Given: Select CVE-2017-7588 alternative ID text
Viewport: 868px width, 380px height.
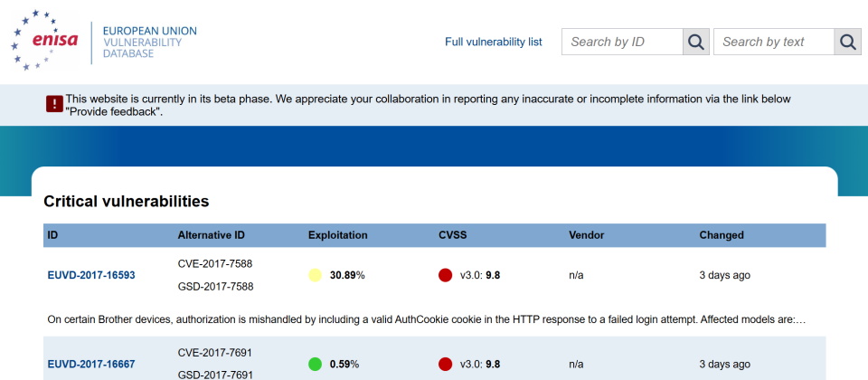Looking at the screenshot, I should 215,263.
